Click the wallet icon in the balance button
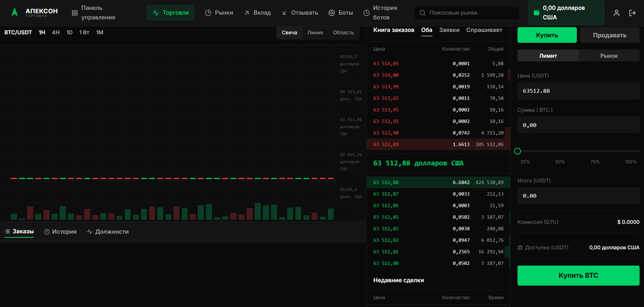This screenshot has width=644, height=307. (536, 13)
